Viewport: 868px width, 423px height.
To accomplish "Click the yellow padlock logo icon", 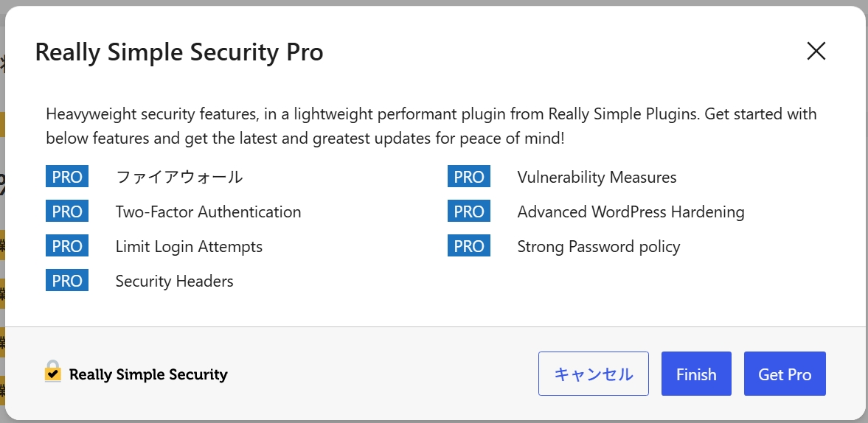I will point(53,371).
